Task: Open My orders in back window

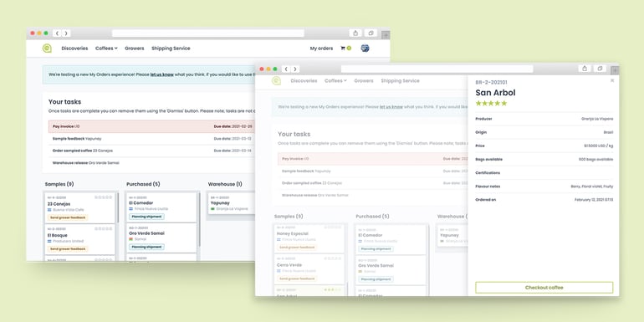Action: pos(321,49)
